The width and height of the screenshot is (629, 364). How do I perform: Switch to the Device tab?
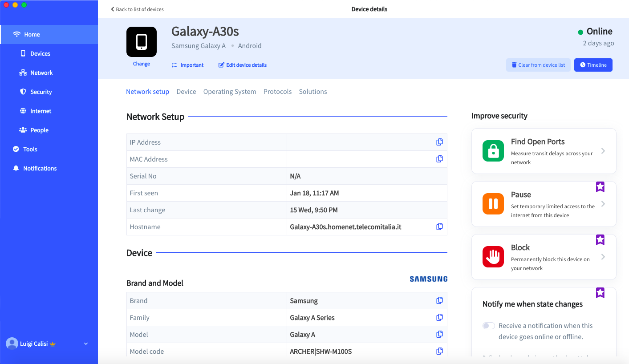(x=186, y=92)
